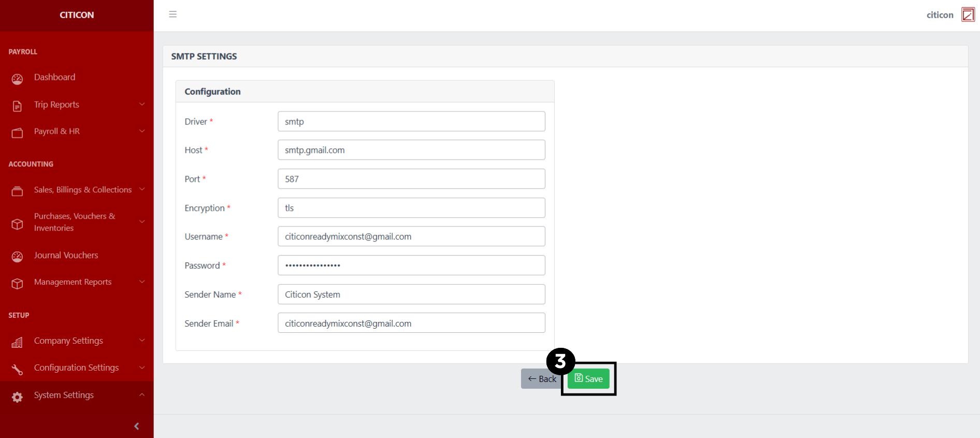Expand the Management Reports chevron
The height and width of the screenshot is (438, 980).
tap(142, 281)
